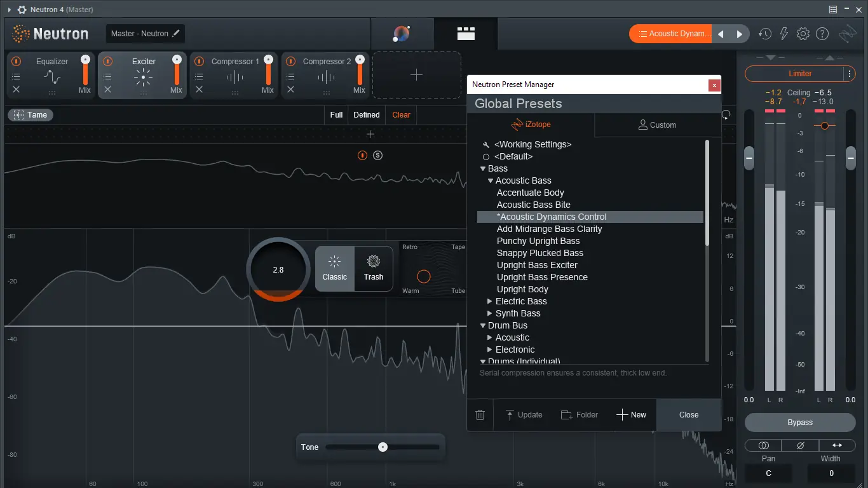The image size is (868, 488).
Task: Toggle the Compressor 1 power button
Action: [x=200, y=62]
